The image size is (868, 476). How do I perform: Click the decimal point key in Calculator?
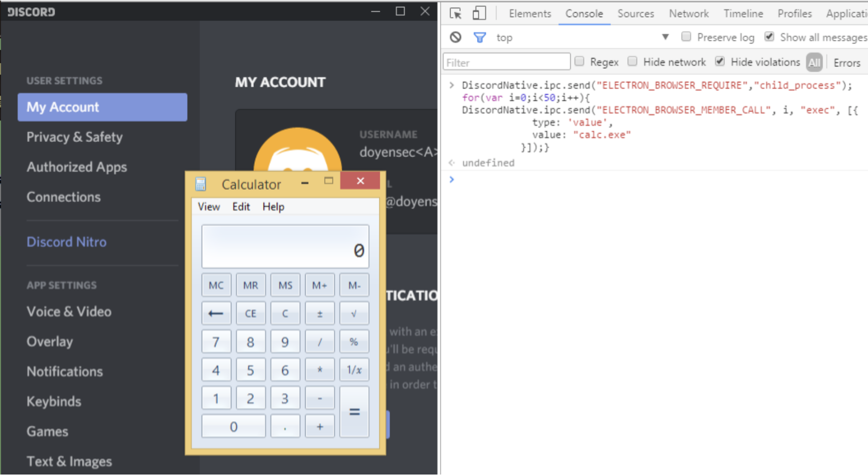click(285, 427)
